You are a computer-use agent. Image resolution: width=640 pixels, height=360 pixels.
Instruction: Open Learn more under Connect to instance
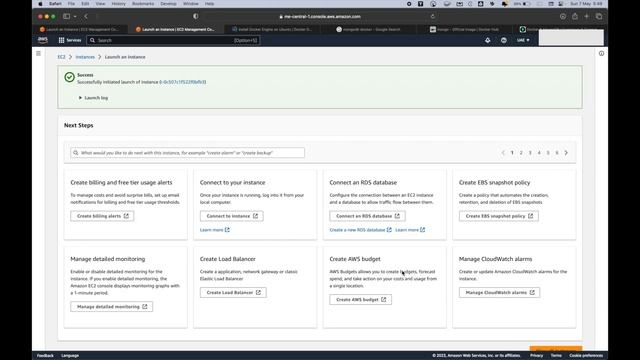215,230
